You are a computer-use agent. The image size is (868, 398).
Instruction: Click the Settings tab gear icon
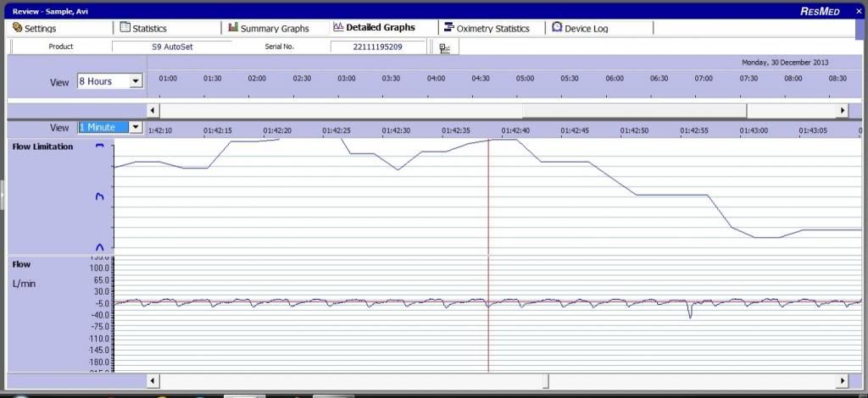pyautogui.click(x=18, y=28)
